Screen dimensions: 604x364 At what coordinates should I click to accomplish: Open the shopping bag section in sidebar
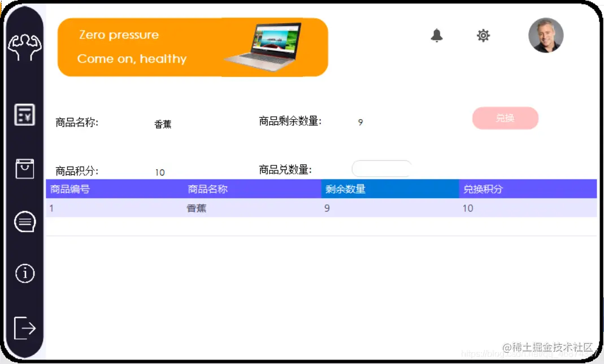[x=24, y=168]
